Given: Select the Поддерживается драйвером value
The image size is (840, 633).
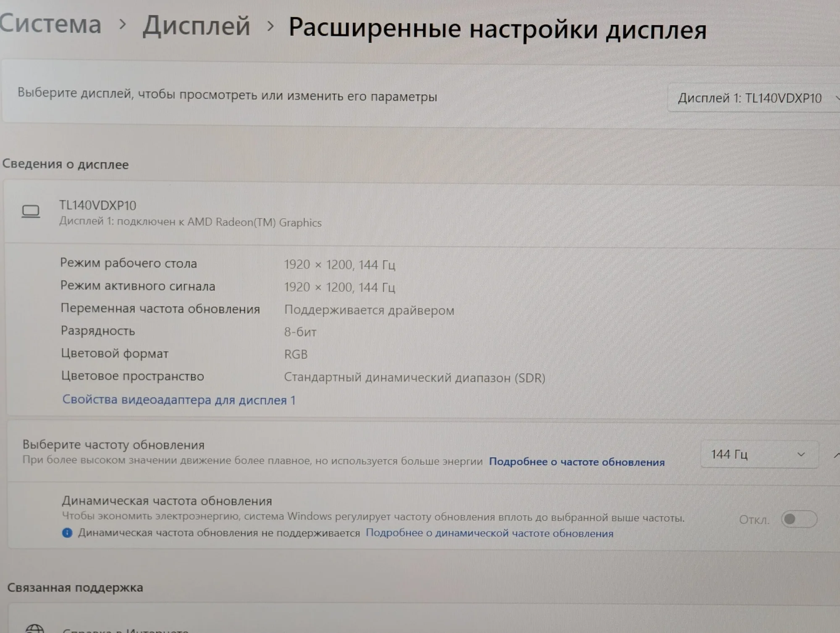Looking at the screenshot, I should pos(369,310).
